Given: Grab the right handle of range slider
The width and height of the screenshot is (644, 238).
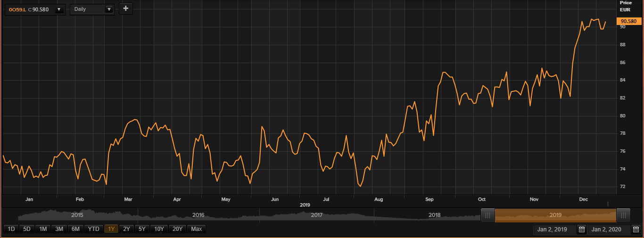Looking at the screenshot, I should pyautogui.click(x=623, y=215).
